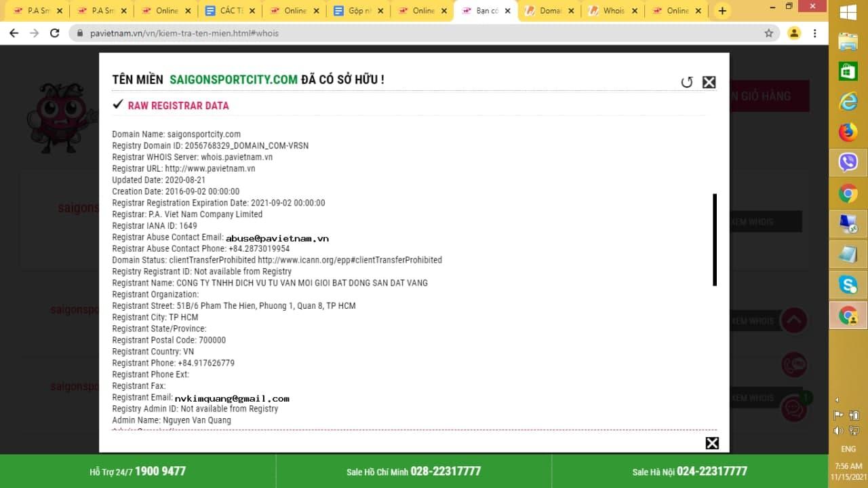Click the ENG input language indicator
The height and width of the screenshot is (488, 868).
(848, 449)
